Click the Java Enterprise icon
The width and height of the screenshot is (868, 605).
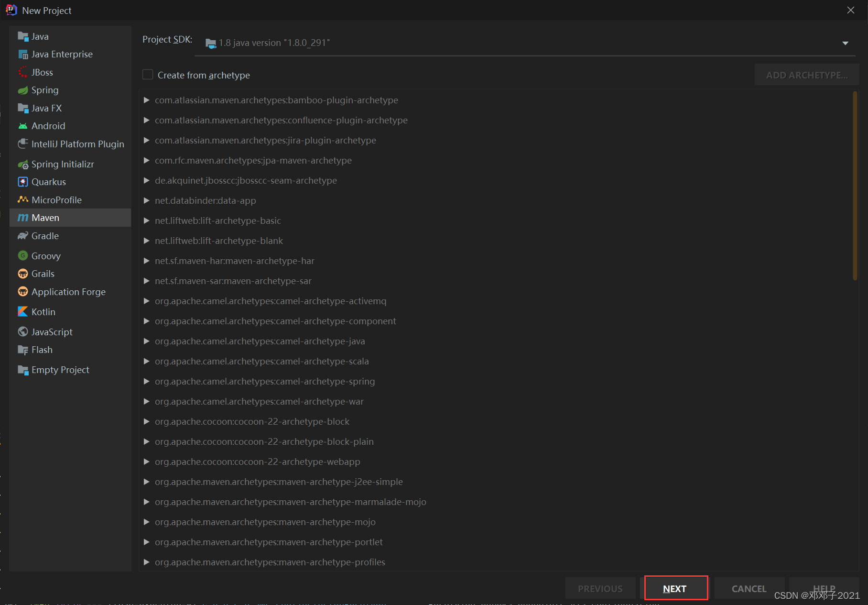click(23, 55)
